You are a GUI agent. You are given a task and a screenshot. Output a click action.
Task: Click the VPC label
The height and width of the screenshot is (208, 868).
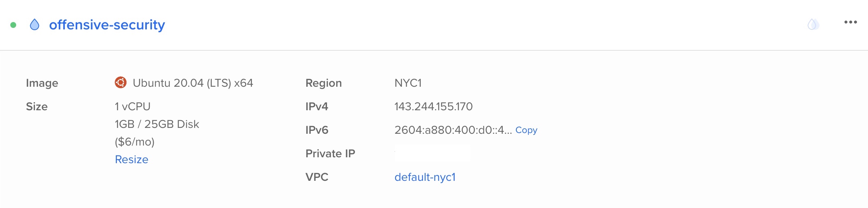pos(317,177)
